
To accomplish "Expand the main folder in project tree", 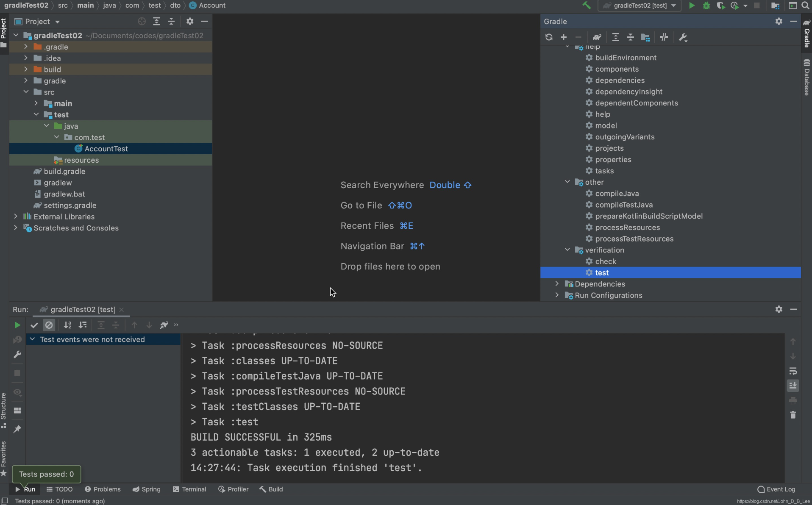I will click(x=36, y=103).
